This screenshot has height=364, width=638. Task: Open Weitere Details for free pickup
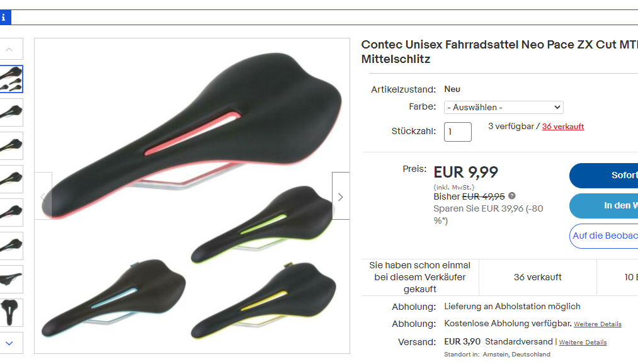pyautogui.click(x=597, y=324)
